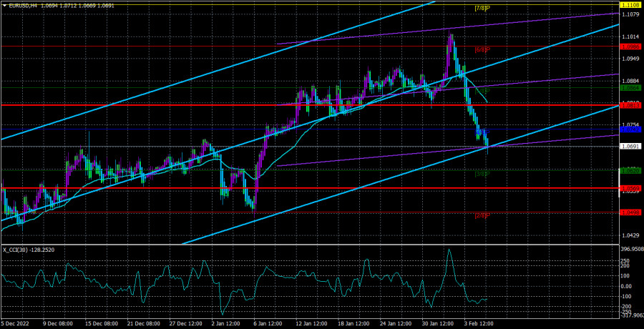Click the 1.1079 price scale value
Image resolution: width=644 pixels, height=329 pixels.
(630, 14)
